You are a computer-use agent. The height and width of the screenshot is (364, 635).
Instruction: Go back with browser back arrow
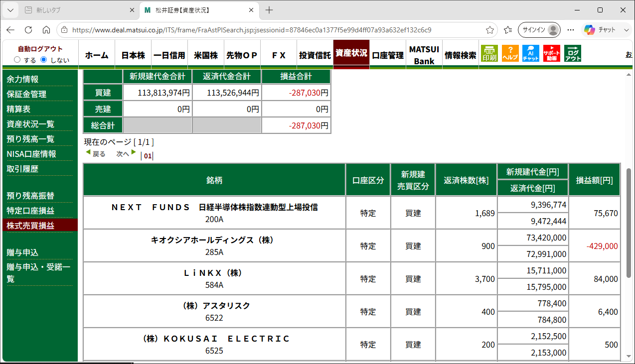coord(10,30)
